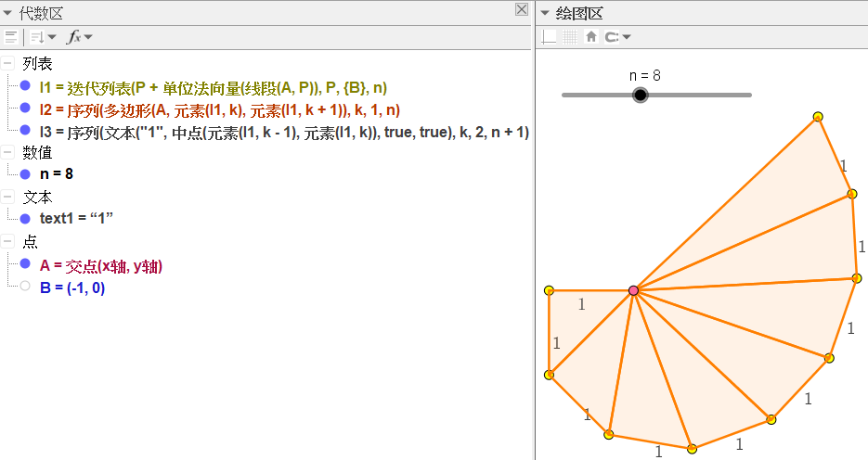
Task: Click the 数值 group label
Action: 37,152
